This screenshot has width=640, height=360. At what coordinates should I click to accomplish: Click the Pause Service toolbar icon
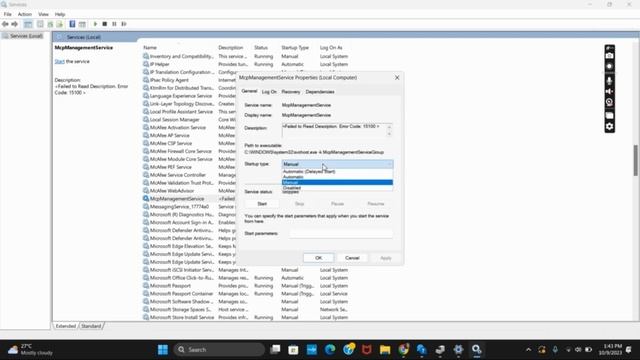(x=114, y=24)
